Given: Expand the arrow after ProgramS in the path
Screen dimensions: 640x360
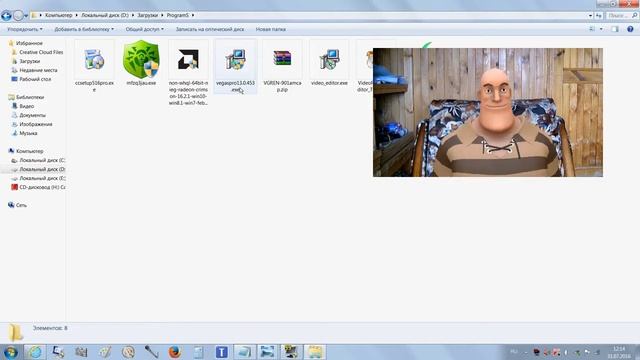Looking at the screenshot, I should click(193, 15).
